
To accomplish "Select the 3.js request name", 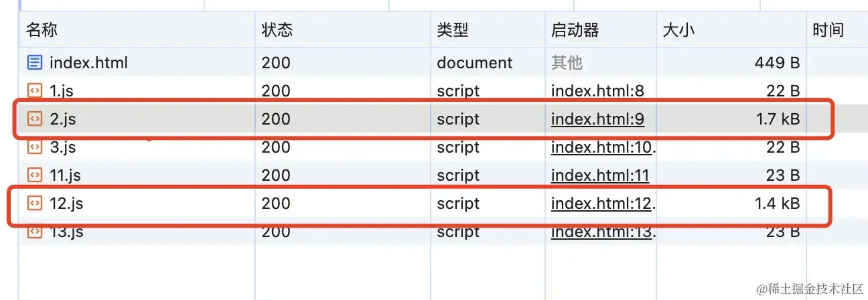I will pyautogui.click(x=63, y=147).
